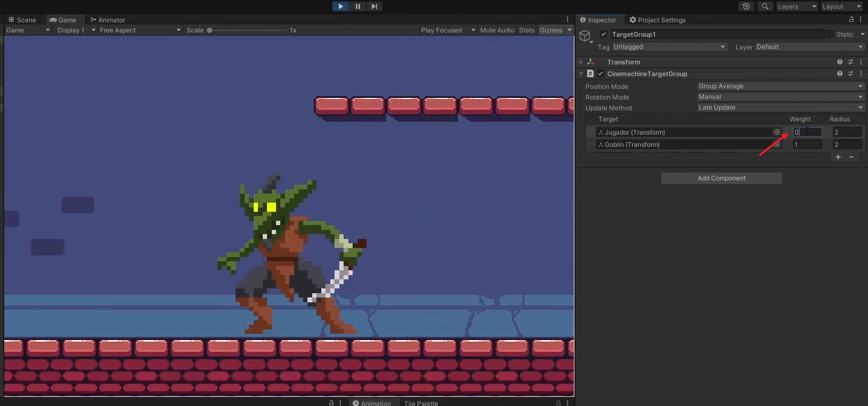Viewport: 868px width, 406px height.
Task: Open the Free Aspect dropdown
Action: click(x=140, y=30)
